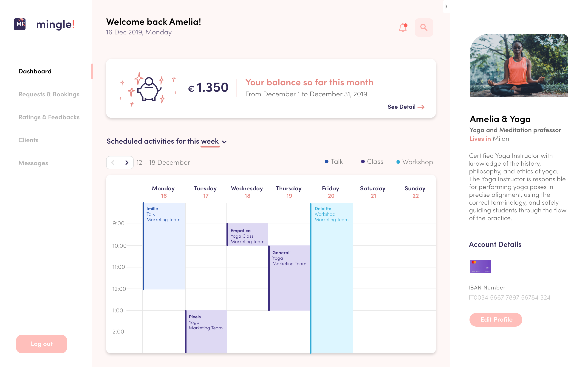588x367 pixels.
Task: Open Requests & Bookings menu item
Action: tap(49, 94)
